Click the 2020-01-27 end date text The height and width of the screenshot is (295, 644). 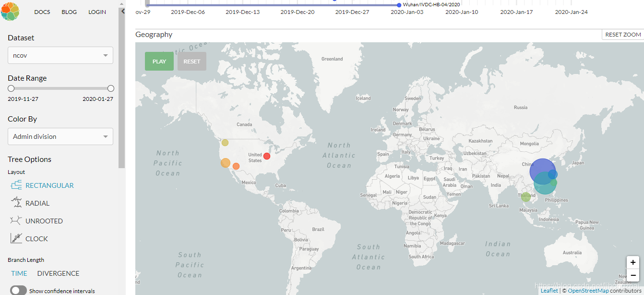coord(98,99)
